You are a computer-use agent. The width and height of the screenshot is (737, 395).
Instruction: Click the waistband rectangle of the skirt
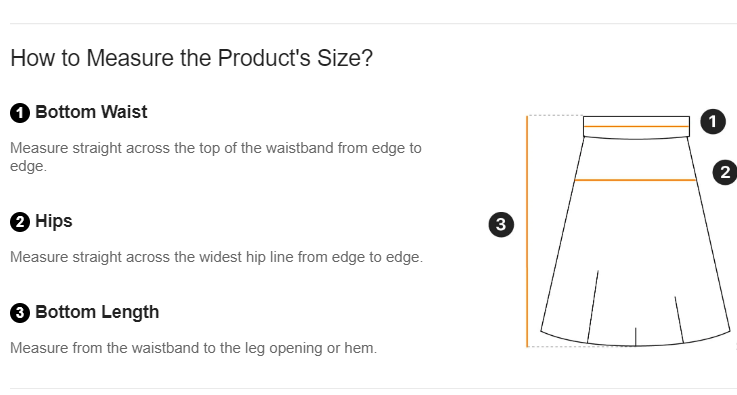pyautogui.click(x=636, y=127)
